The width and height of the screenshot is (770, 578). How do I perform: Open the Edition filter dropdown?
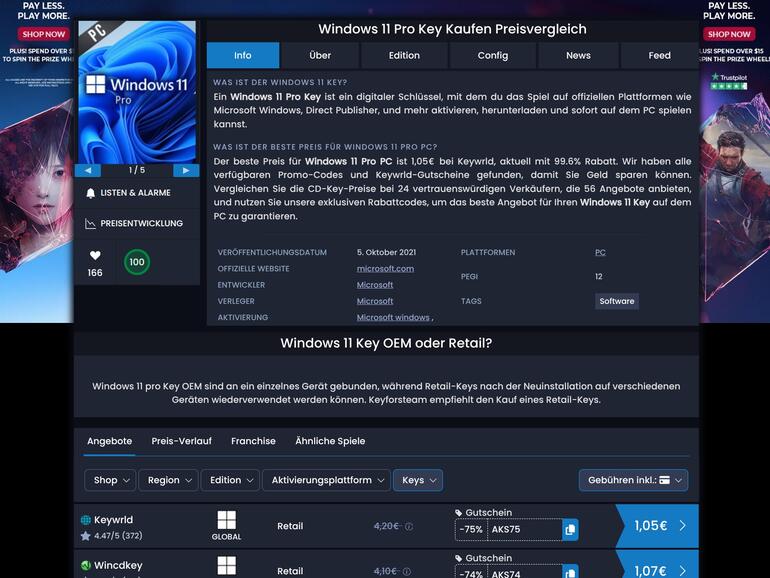[x=231, y=480]
